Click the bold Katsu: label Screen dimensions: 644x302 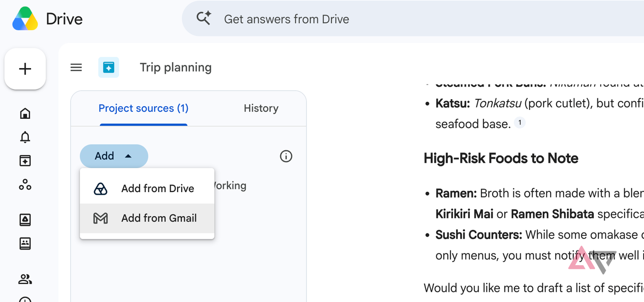[x=453, y=103]
